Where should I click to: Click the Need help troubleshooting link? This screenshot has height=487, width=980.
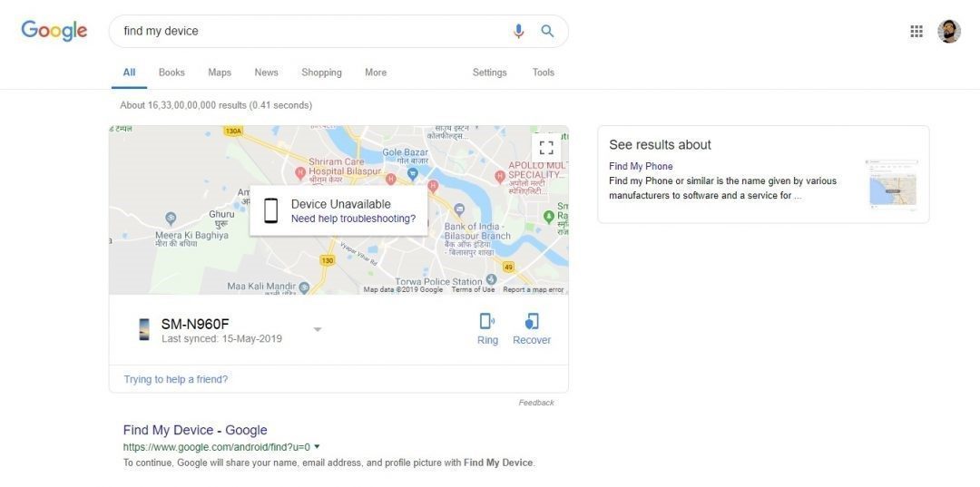click(353, 219)
